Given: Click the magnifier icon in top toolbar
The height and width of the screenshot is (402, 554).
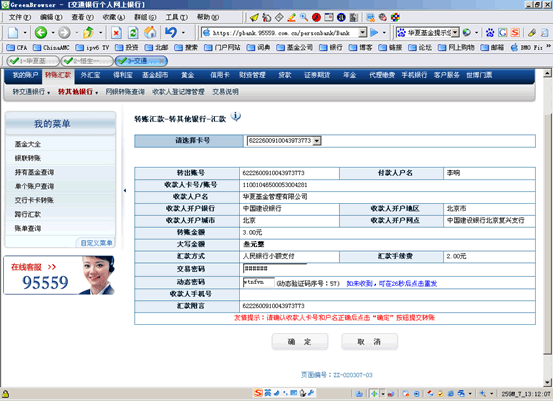Looking at the screenshot, I should [x=304, y=17].
